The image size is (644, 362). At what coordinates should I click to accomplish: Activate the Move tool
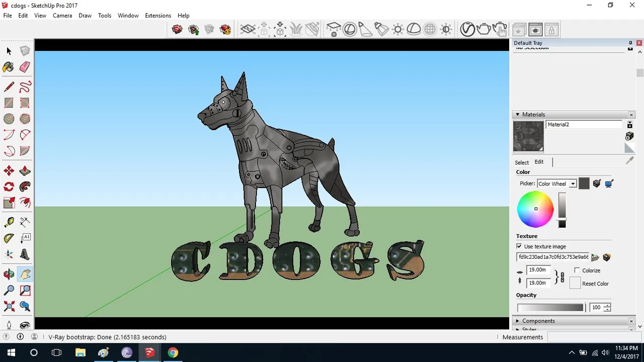(x=9, y=171)
